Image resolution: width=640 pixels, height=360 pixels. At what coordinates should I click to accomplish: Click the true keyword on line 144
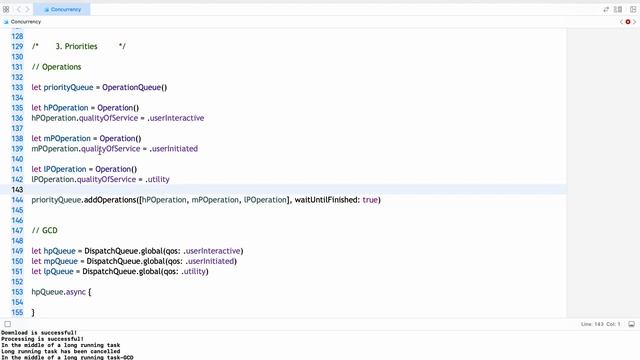[x=370, y=200]
